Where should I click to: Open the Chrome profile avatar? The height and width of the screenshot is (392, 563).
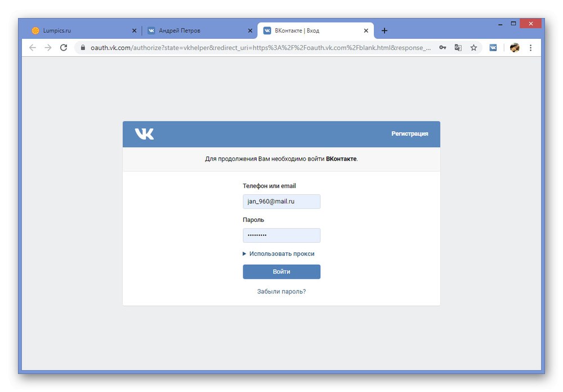(x=515, y=47)
